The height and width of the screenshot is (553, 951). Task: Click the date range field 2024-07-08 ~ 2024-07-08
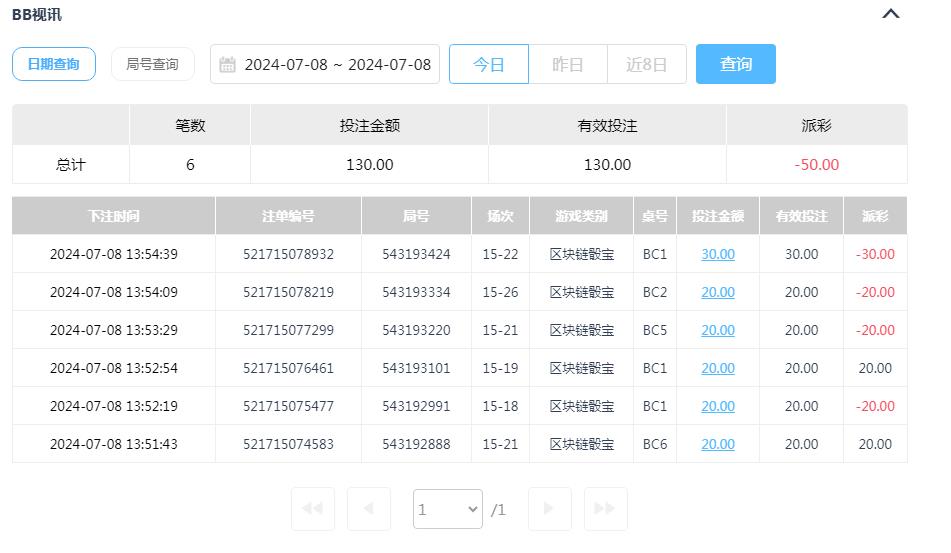(x=325, y=64)
